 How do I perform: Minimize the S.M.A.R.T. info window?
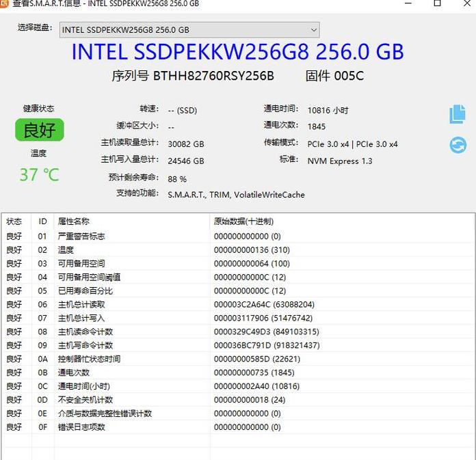pos(408,3)
